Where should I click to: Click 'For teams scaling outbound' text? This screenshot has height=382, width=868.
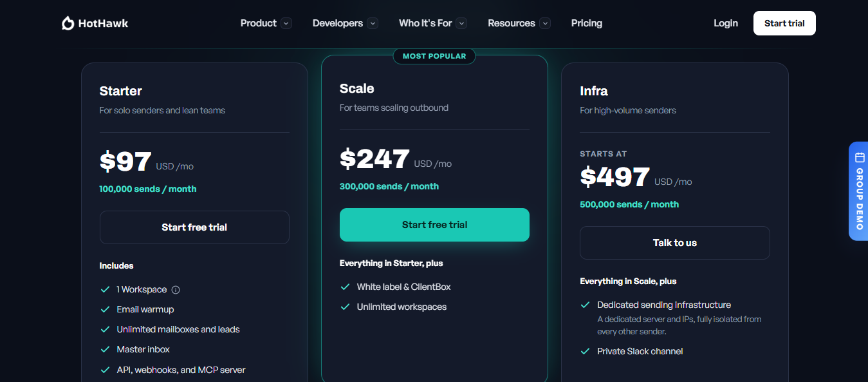coord(394,108)
